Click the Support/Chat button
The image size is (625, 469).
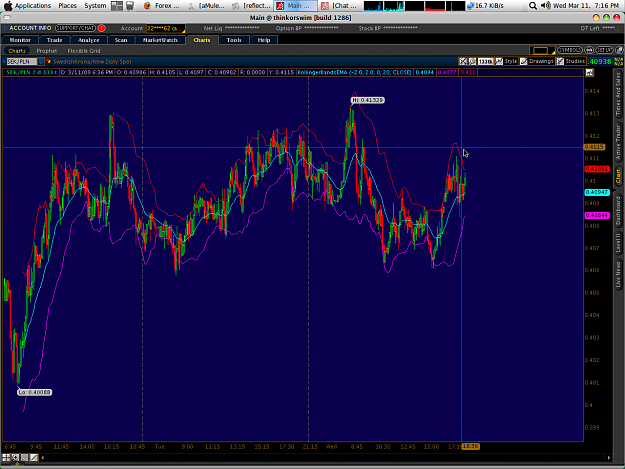[75, 28]
